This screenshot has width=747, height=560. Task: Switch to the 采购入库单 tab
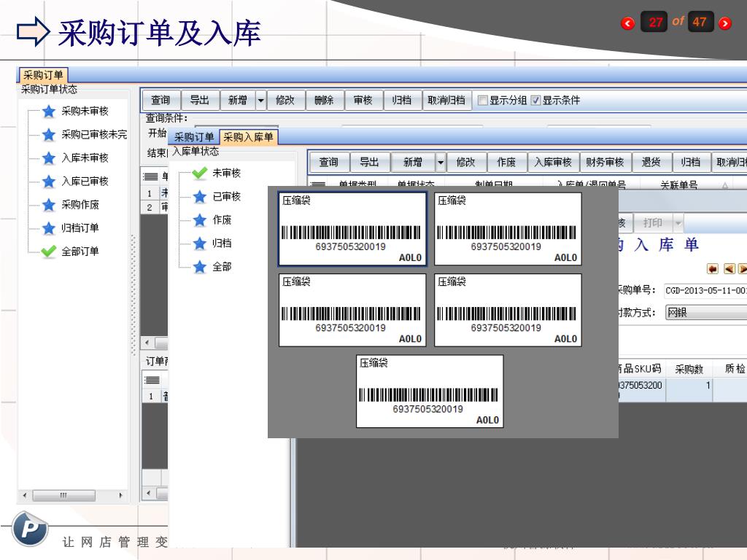(x=248, y=137)
